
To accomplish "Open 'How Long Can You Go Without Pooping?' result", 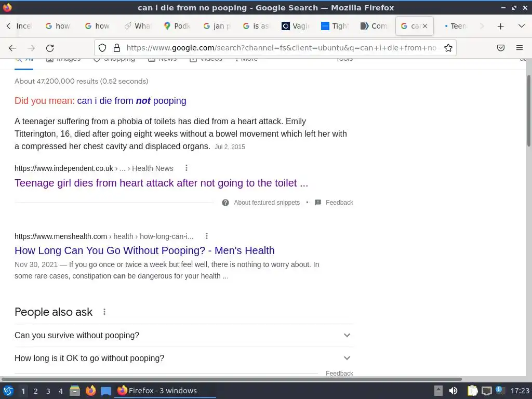I will tap(144, 250).
